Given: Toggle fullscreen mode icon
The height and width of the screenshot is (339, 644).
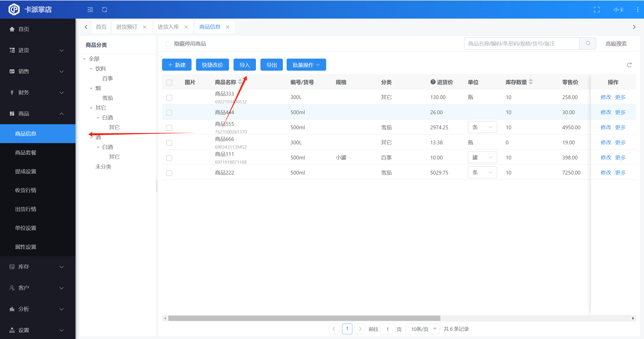Looking at the screenshot, I should click(x=597, y=10).
